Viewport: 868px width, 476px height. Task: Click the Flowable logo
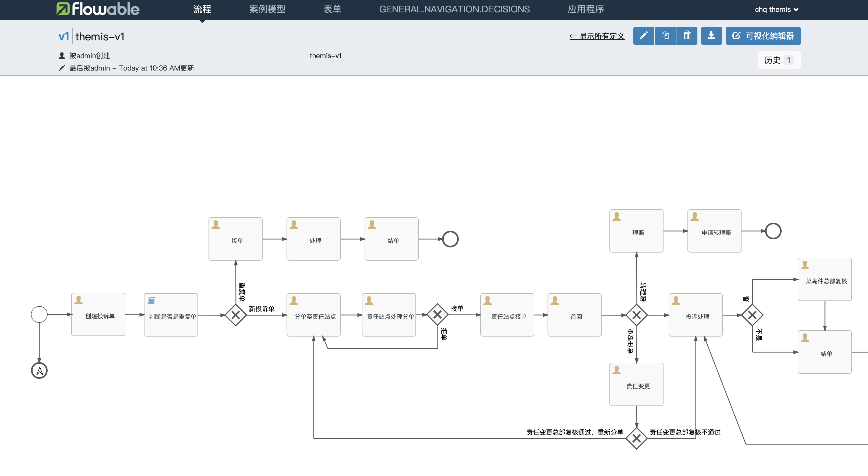point(98,9)
